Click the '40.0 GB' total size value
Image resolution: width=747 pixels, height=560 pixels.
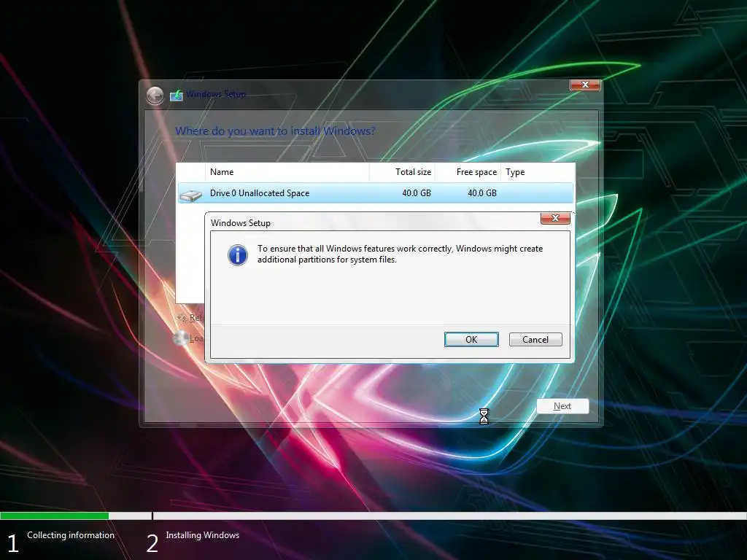point(417,193)
